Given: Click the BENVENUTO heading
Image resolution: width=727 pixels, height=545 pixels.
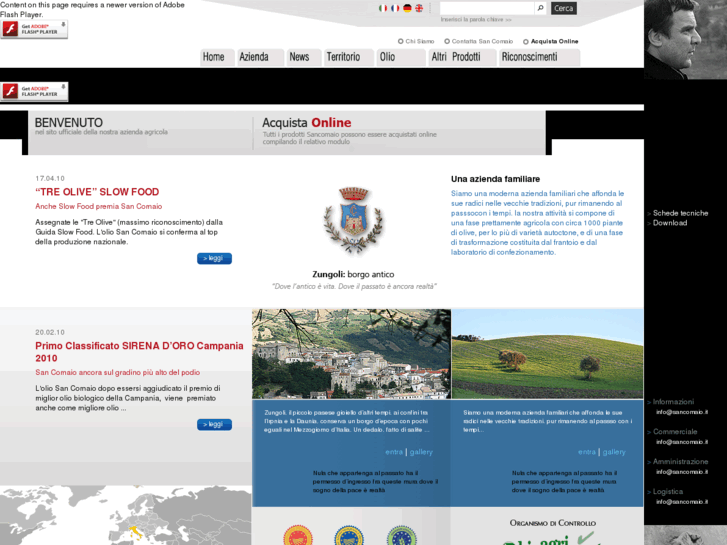Looking at the screenshot, I should (69, 122).
